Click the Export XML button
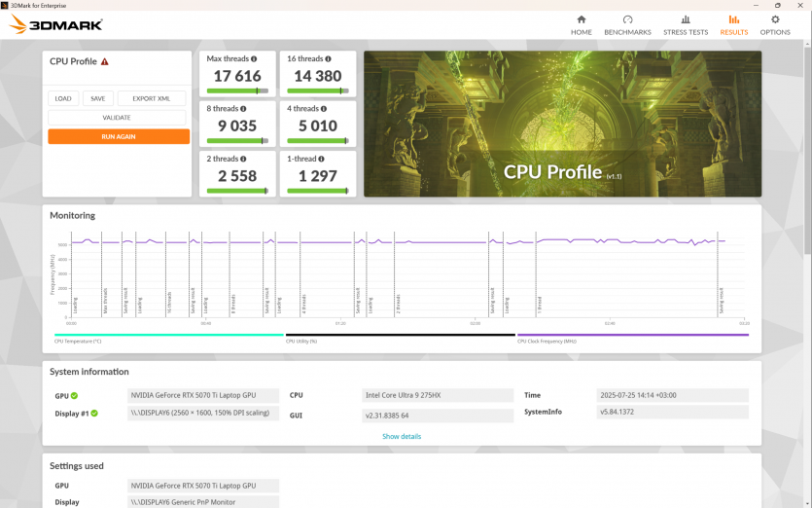 [152, 98]
